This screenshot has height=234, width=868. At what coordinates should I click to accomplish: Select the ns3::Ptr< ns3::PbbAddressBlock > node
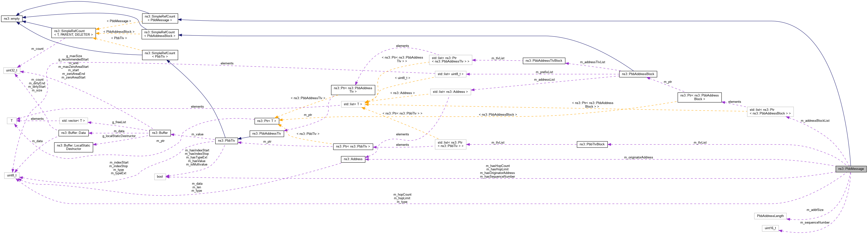[x=700, y=98]
